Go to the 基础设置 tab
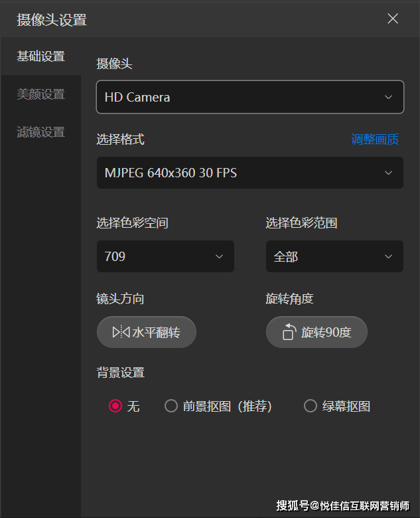This screenshot has height=518, width=420. (41, 56)
